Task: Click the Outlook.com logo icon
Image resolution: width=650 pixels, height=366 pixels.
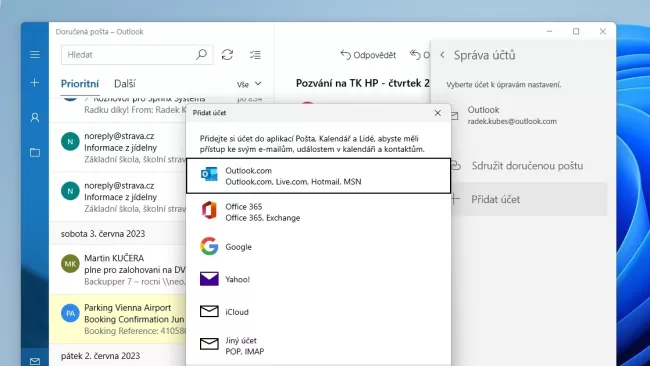Action: click(x=209, y=175)
